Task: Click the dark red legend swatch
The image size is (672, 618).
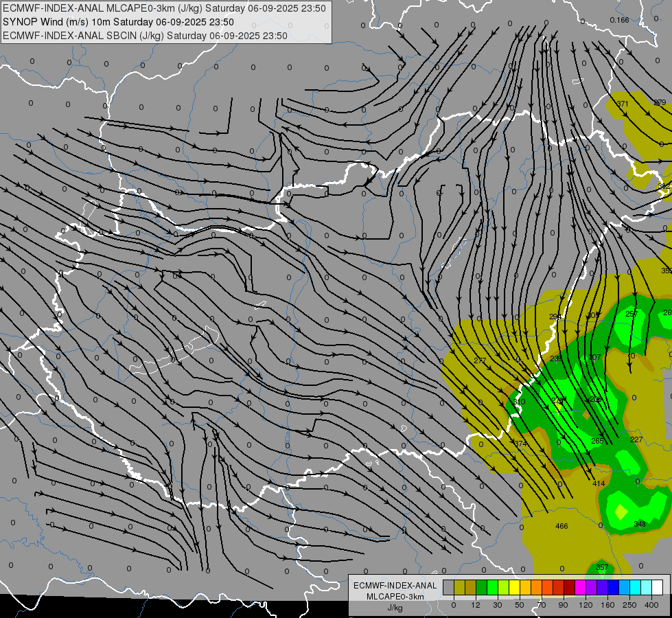Action: [x=570, y=587]
